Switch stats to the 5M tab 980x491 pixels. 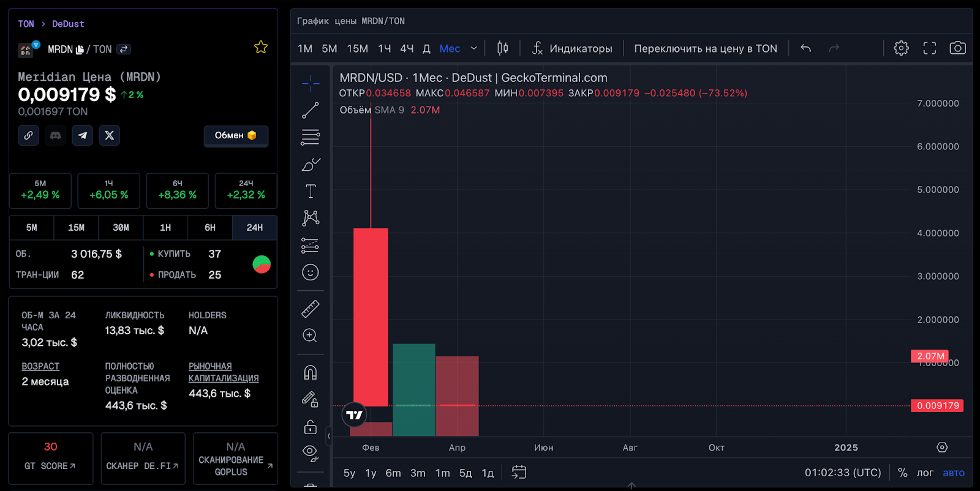[x=32, y=228]
